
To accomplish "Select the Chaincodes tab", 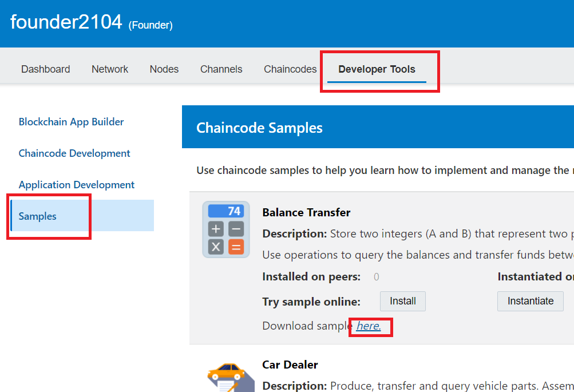I will pyautogui.click(x=290, y=69).
